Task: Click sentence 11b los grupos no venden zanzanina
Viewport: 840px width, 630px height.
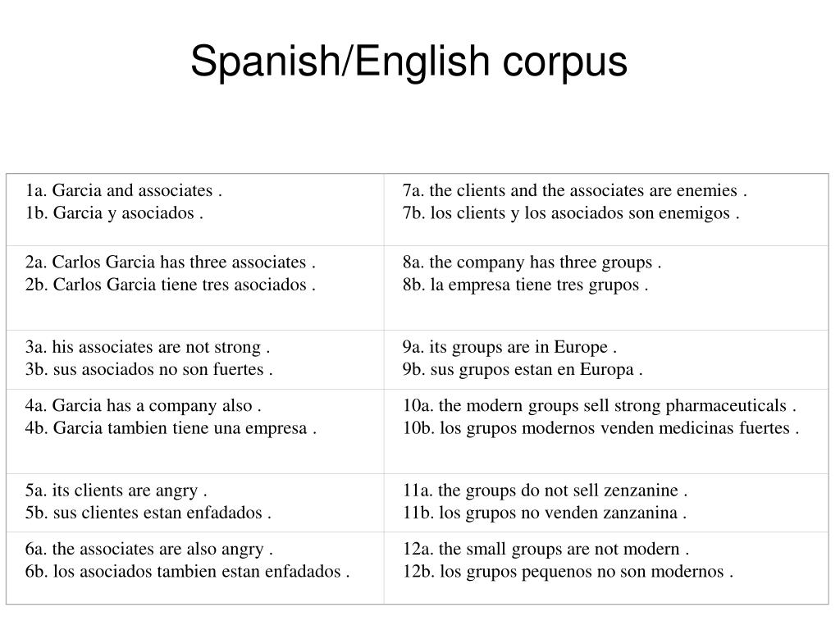Action: click(x=545, y=513)
